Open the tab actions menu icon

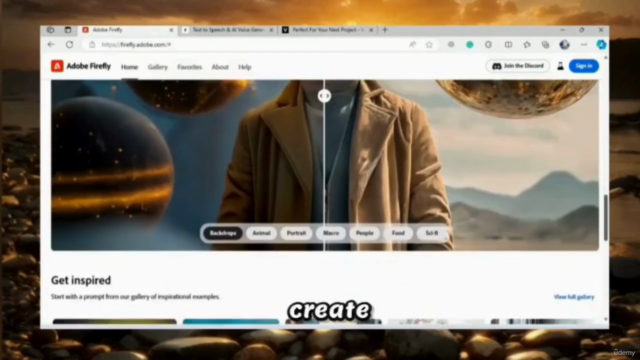pyautogui.click(x=68, y=30)
